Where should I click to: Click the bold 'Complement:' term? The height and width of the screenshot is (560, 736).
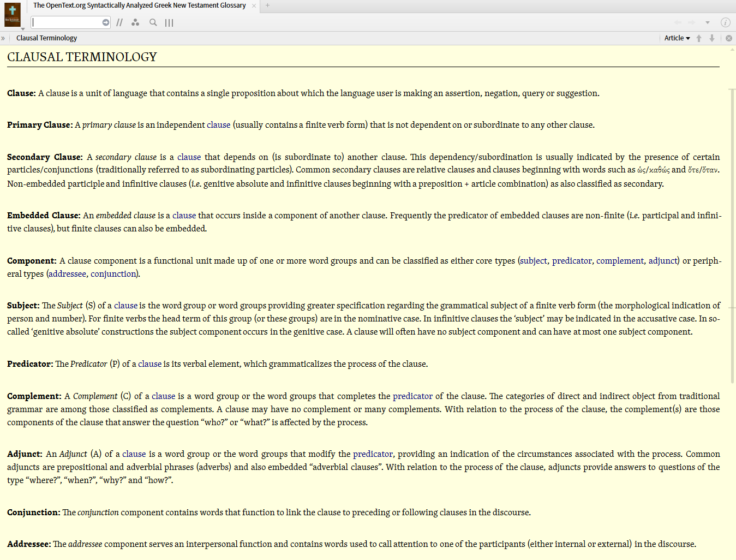coord(34,396)
